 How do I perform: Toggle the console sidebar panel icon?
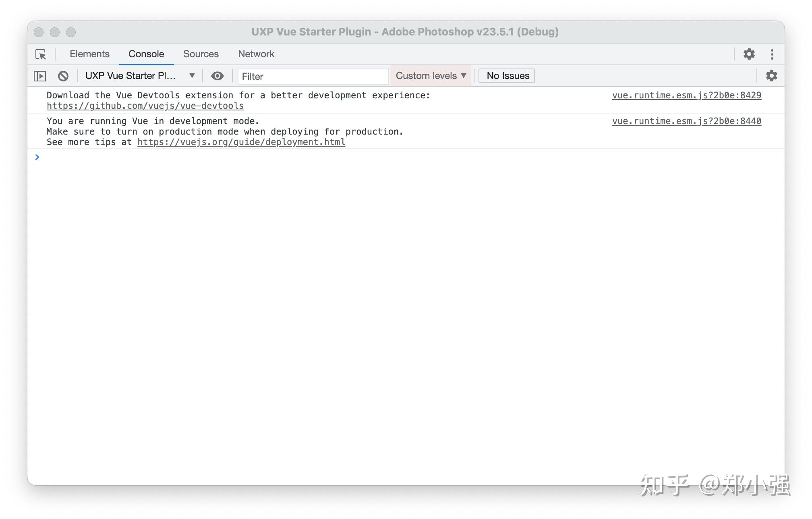coord(40,76)
